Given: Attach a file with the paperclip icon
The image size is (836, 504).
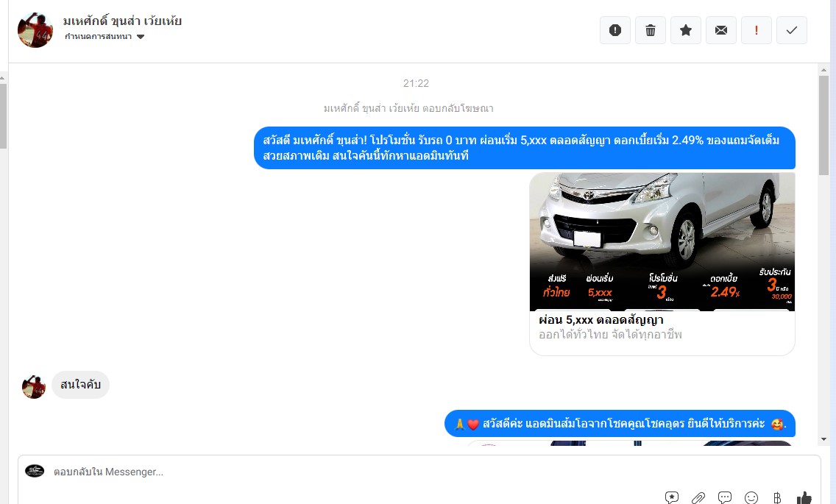Looking at the screenshot, I should coord(698,498).
